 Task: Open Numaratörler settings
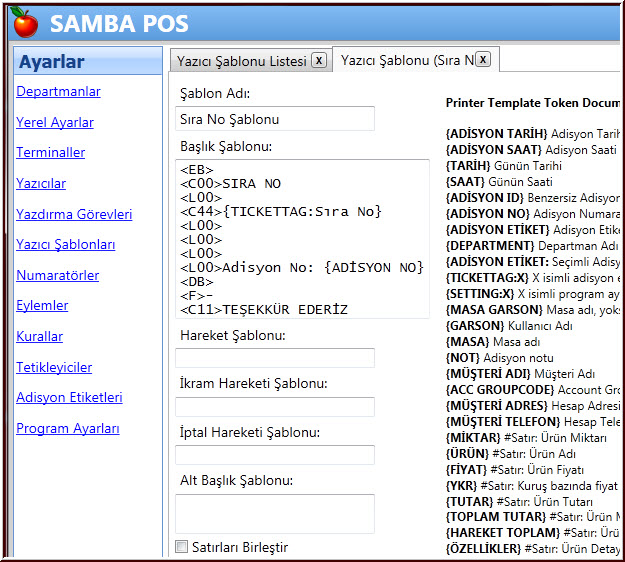coord(57,275)
